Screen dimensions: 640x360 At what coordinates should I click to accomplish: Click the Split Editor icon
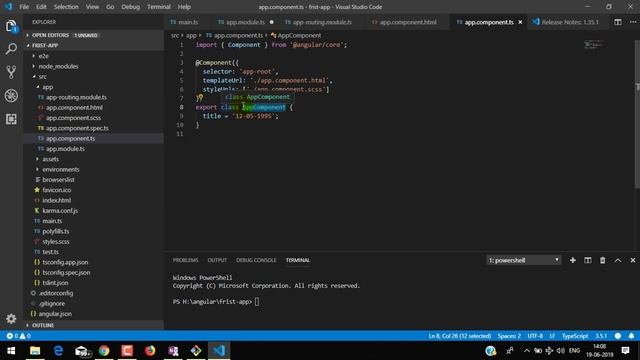(x=618, y=22)
